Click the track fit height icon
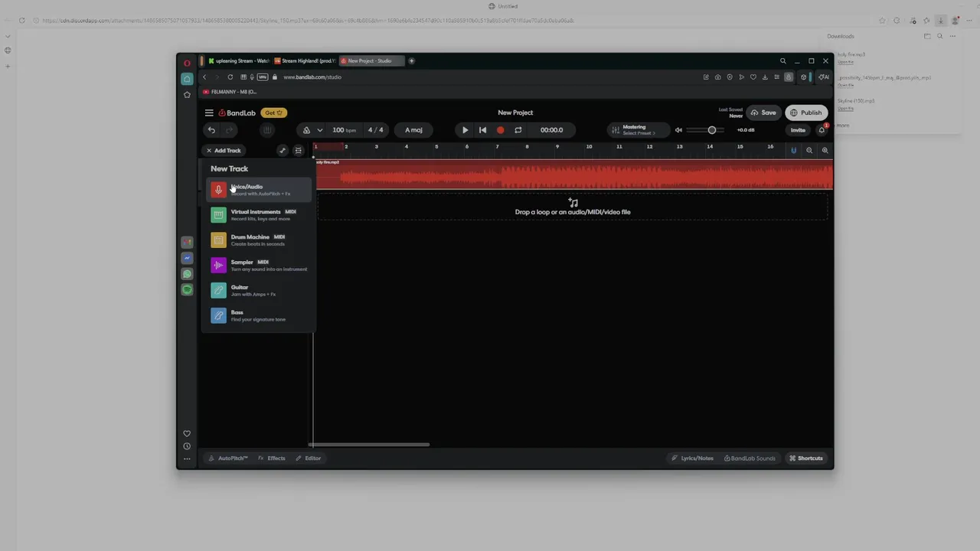The image size is (980, 551). pos(299,151)
